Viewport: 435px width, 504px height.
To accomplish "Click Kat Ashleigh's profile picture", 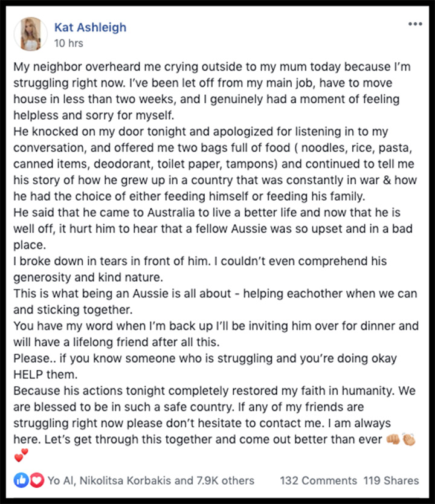I will click(31, 34).
